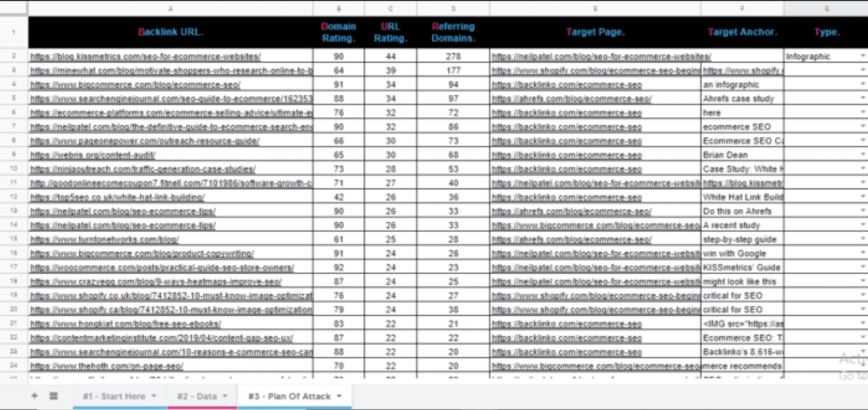Screen dimensions: 868x410
Task: Open the shopify.co.uk image-optimization link
Action: [171, 296]
